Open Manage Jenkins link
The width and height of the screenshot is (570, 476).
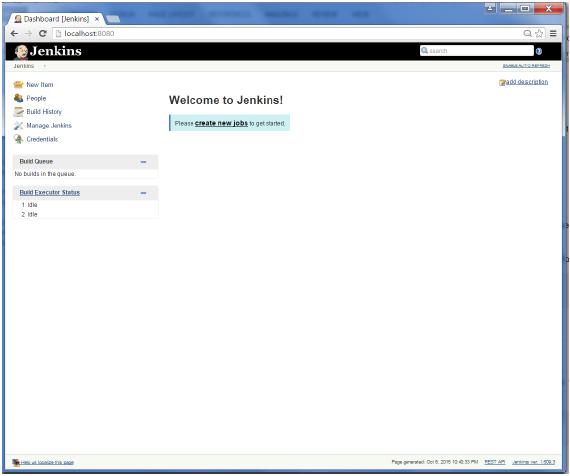point(49,125)
